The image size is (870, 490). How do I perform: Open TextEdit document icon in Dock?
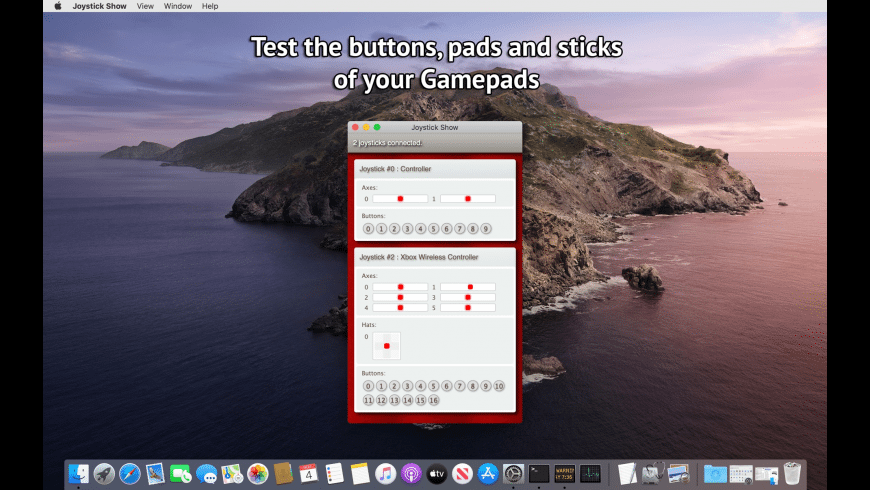[x=627, y=474]
